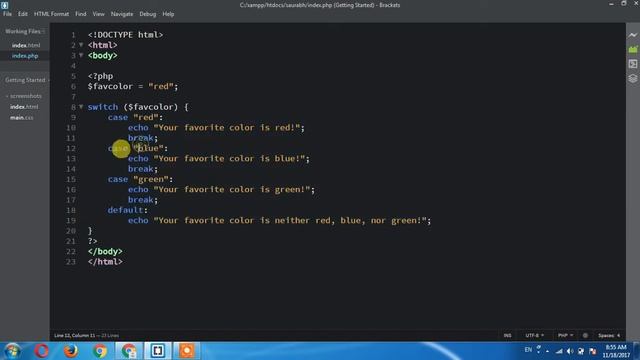Open the Action Center flag icon
640x360 pixels.
593,351
